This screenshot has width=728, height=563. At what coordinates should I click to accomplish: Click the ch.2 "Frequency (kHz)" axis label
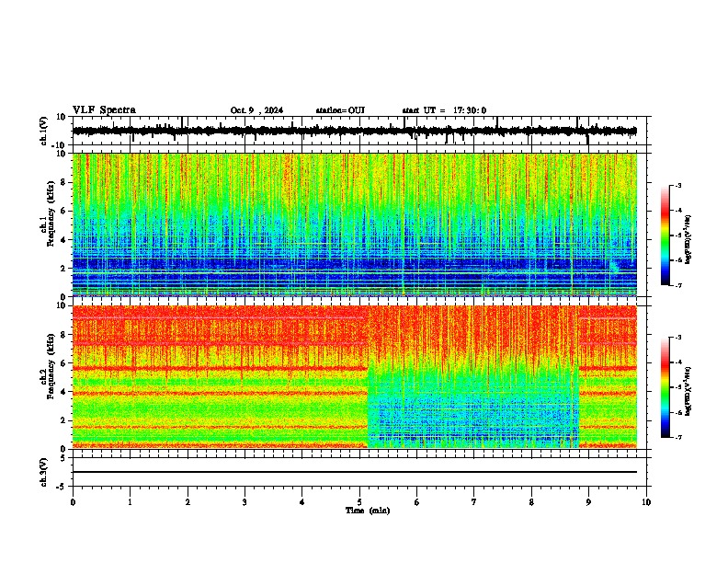pyautogui.click(x=51, y=366)
